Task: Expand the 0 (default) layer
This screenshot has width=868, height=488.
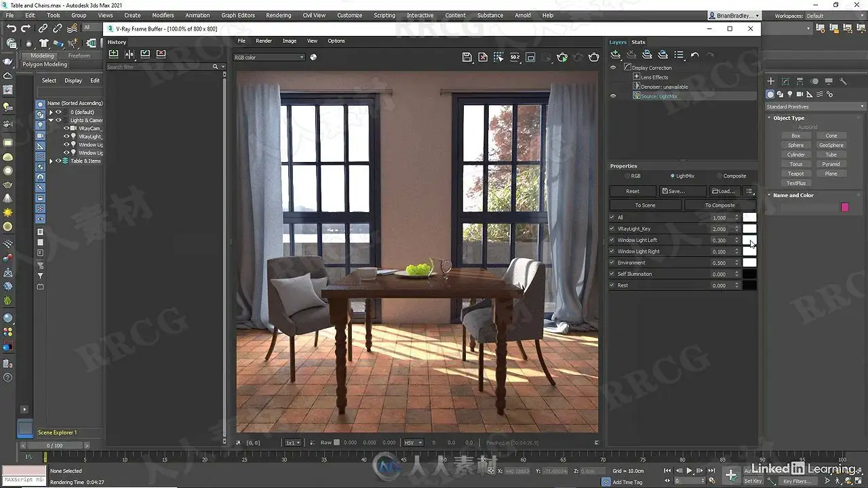Action: point(51,112)
